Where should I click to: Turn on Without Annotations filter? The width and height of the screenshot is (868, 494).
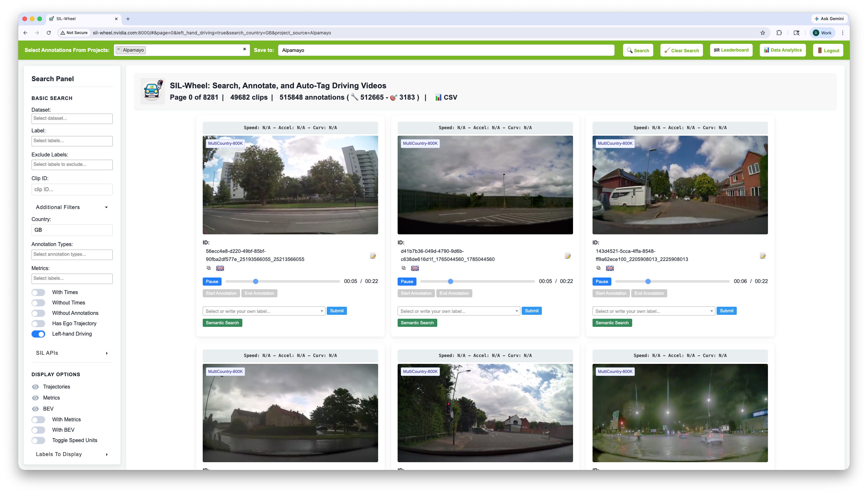38,313
